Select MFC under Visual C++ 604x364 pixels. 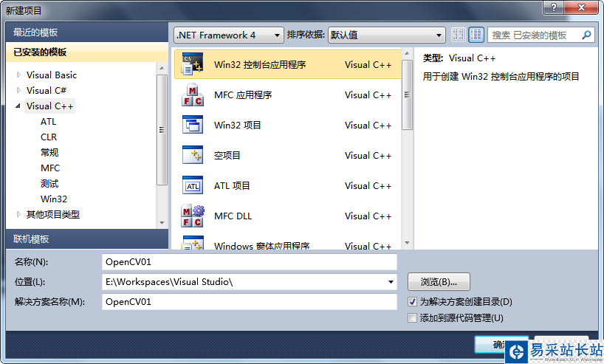50,168
